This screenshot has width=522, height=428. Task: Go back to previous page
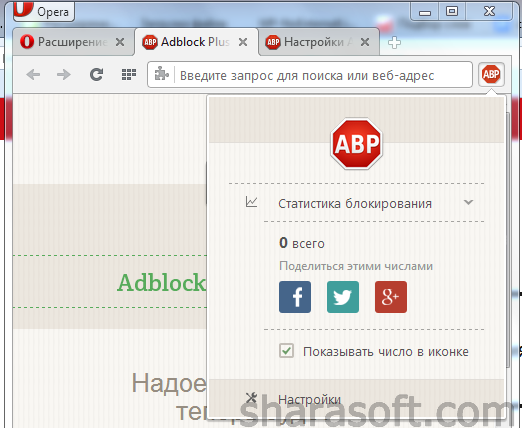click(33, 74)
